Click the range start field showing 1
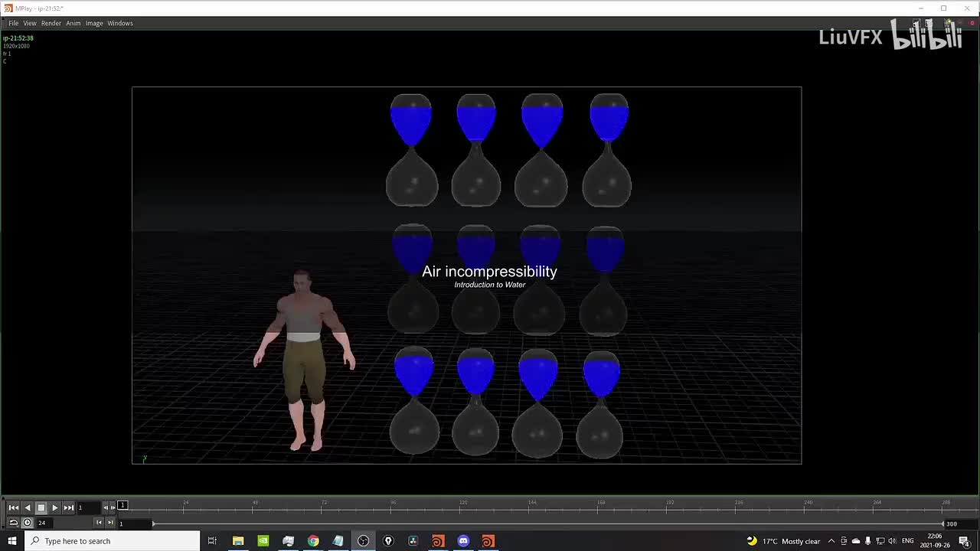Viewport: 980px width, 551px height. [x=133, y=523]
